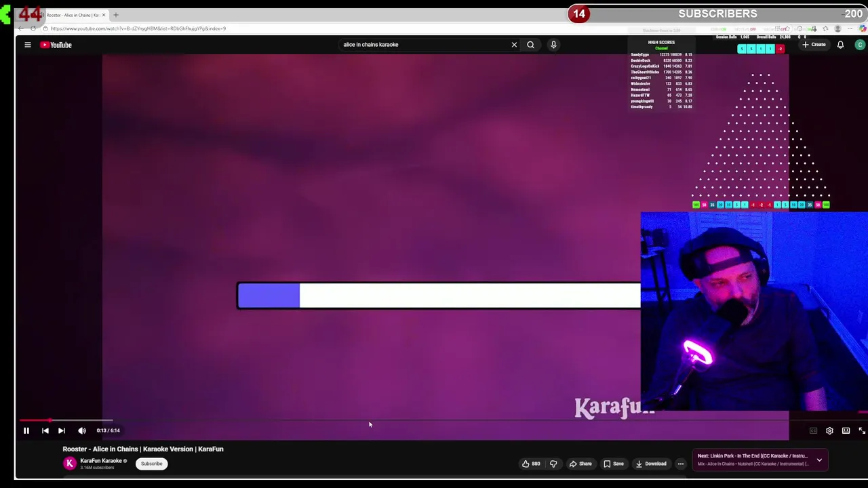Open the Create button

(x=814, y=45)
